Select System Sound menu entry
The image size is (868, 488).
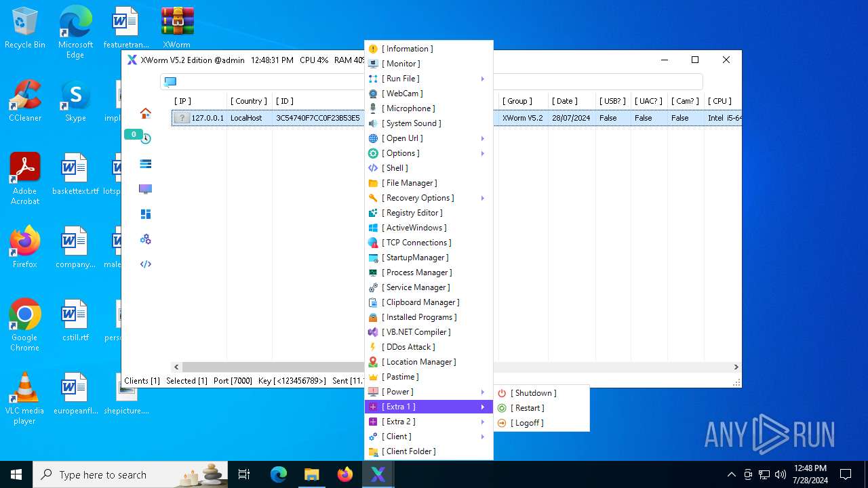(429, 123)
